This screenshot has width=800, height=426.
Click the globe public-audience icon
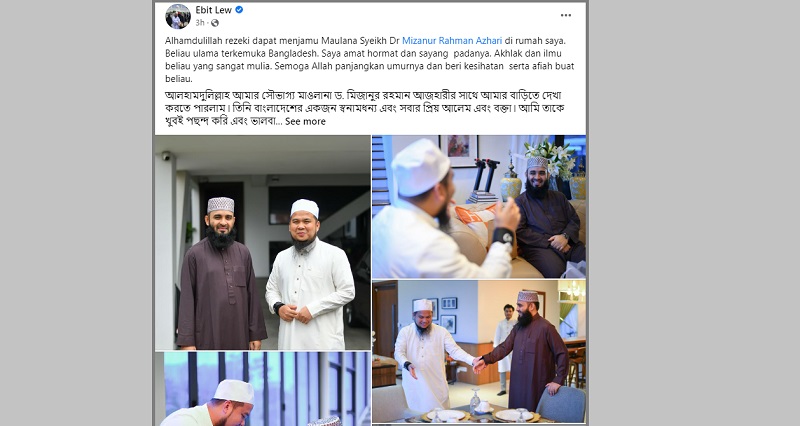click(x=215, y=23)
